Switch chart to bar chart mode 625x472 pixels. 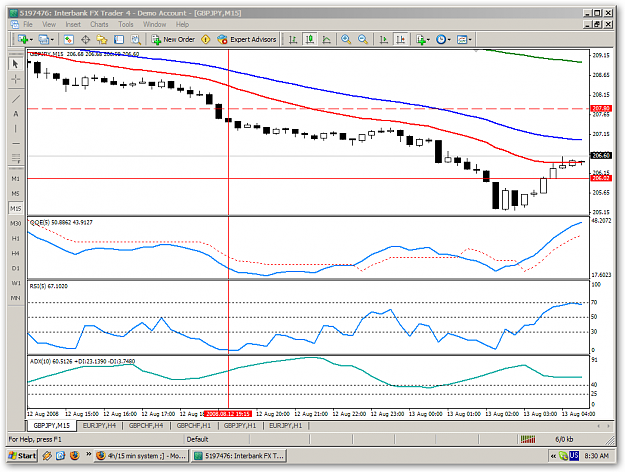pos(293,39)
